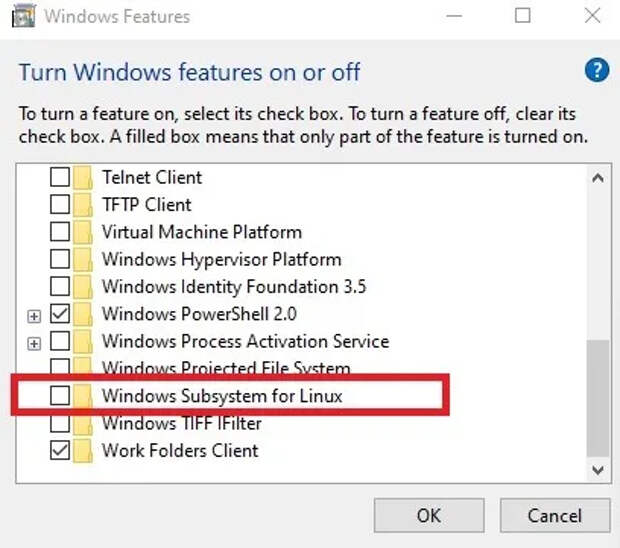Image resolution: width=620 pixels, height=548 pixels.
Task: Click the scrollbar thumb in the features list
Action: 597,398
